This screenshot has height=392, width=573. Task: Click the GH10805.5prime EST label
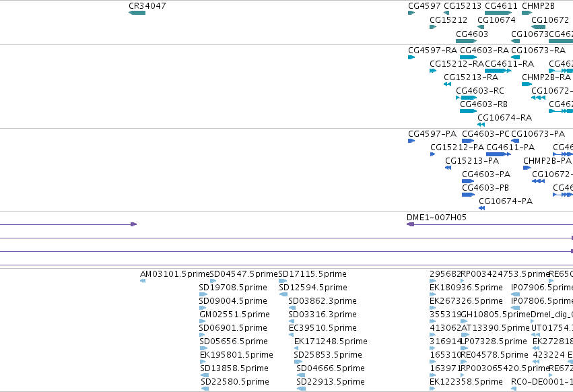(x=496, y=315)
